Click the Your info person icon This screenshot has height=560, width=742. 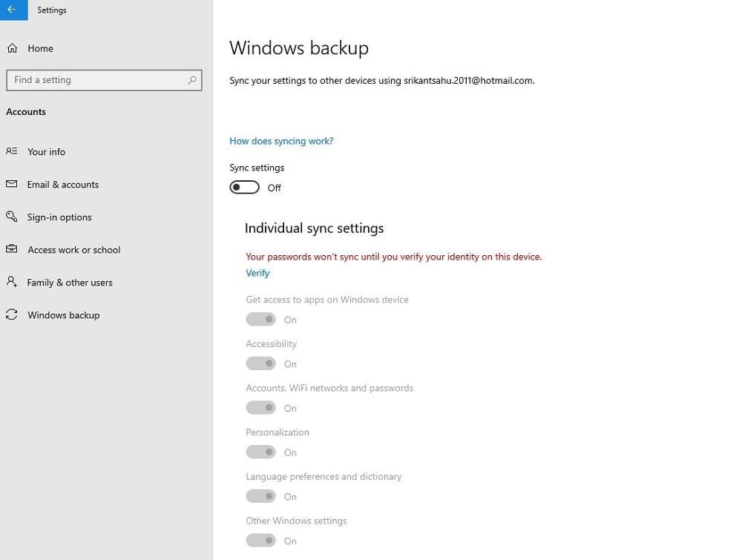coord(12,151)
